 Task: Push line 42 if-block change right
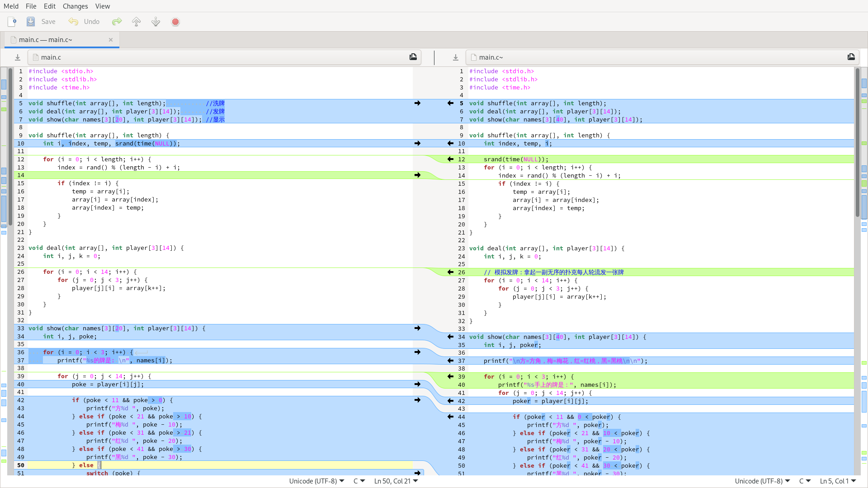[x=418, y=400]
